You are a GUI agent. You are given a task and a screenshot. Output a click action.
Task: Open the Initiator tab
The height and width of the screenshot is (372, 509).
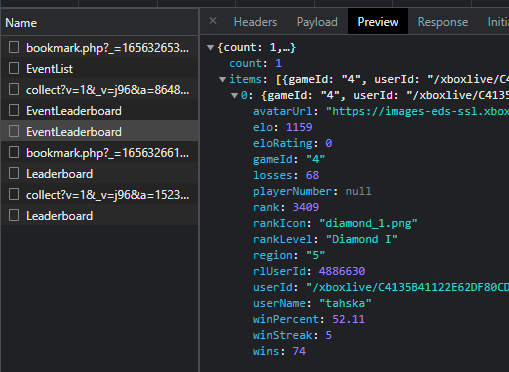point(498,22)
